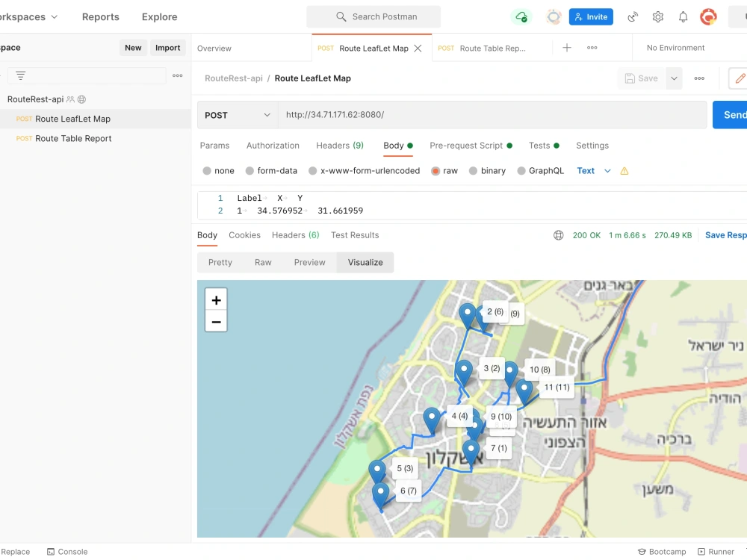Open Postman sync status cloud icon

tap(521, 16)
